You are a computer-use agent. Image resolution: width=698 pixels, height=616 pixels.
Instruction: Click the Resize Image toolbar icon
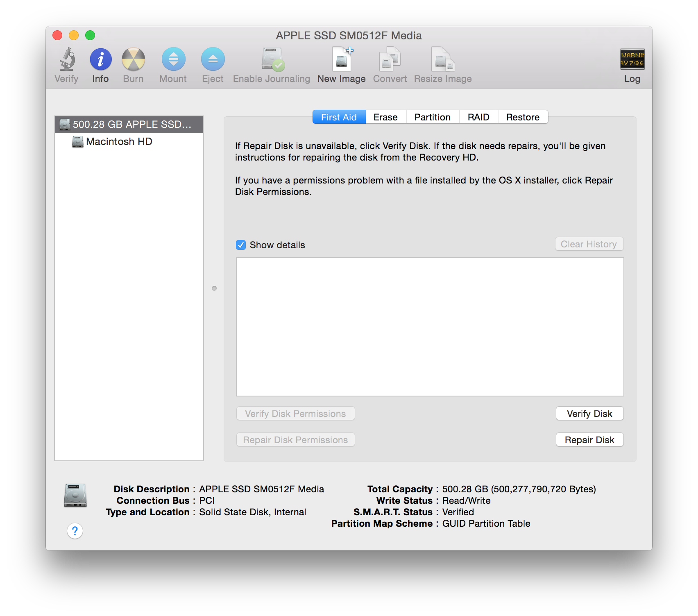443,60
